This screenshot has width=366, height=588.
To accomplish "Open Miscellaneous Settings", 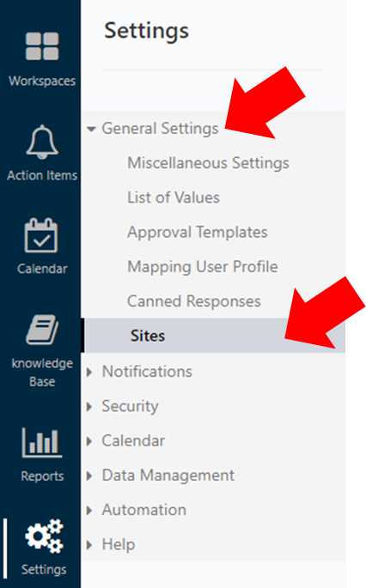I will [208, 163].
